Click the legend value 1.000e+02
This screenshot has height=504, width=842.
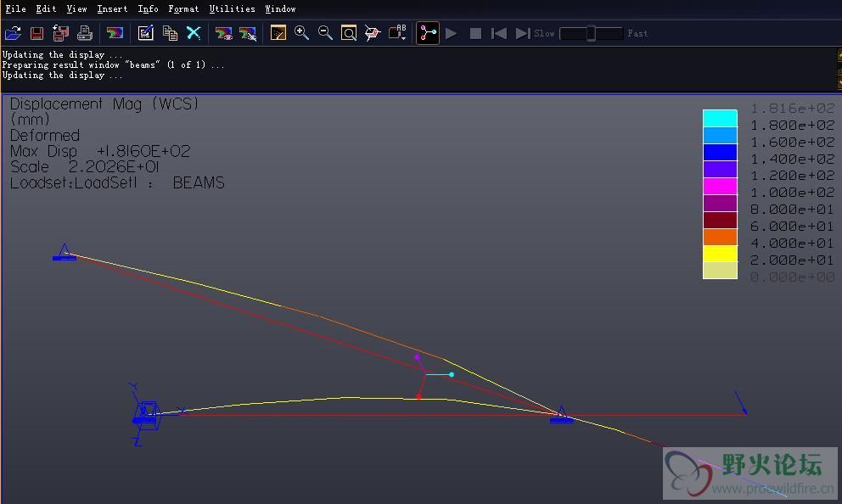(x=792, y=192)
